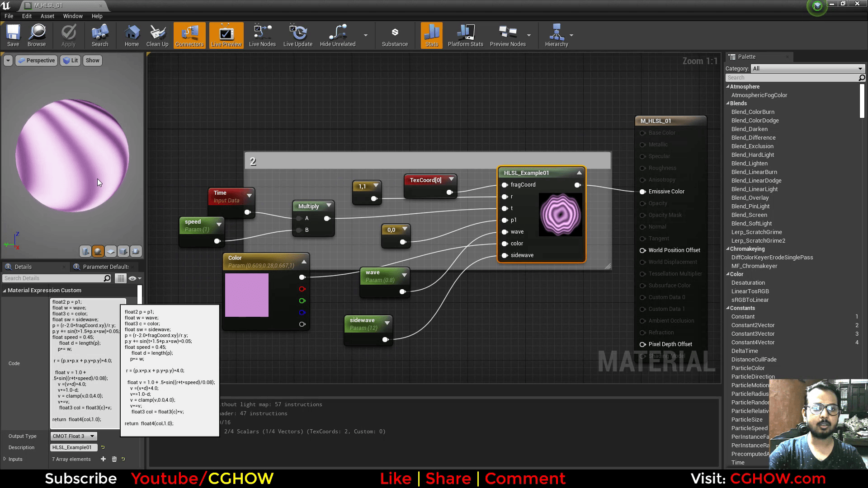The image size is (868, 488).
Task: Click the Hierarchy icon
Action: 557,35
